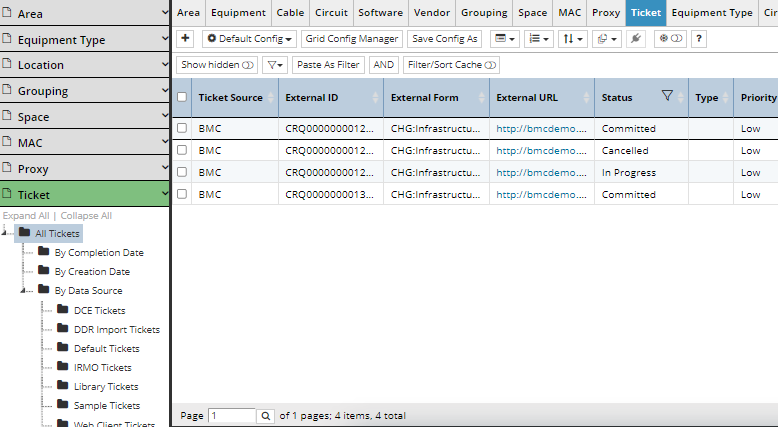778x427 pixels.
Task: Open the row layout dropdown
Action: [505, 39]
